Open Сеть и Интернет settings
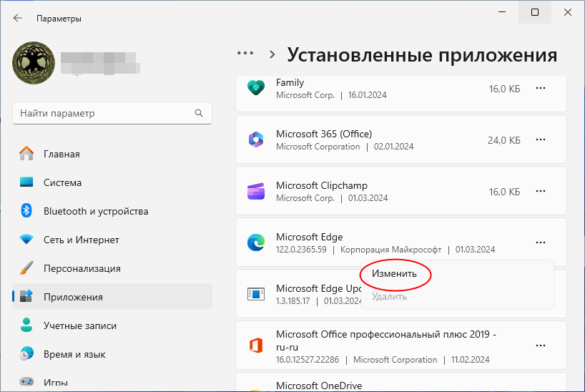 (112, 240)
